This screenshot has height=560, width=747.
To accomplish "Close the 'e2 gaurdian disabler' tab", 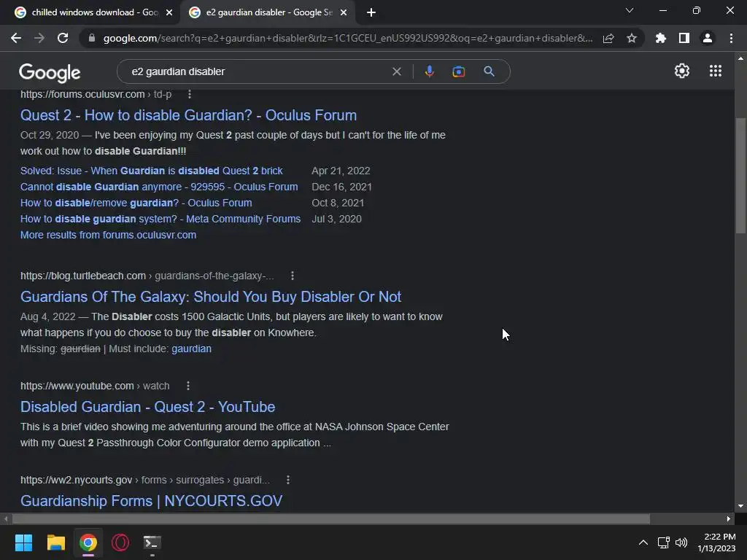I will point(344,12).
